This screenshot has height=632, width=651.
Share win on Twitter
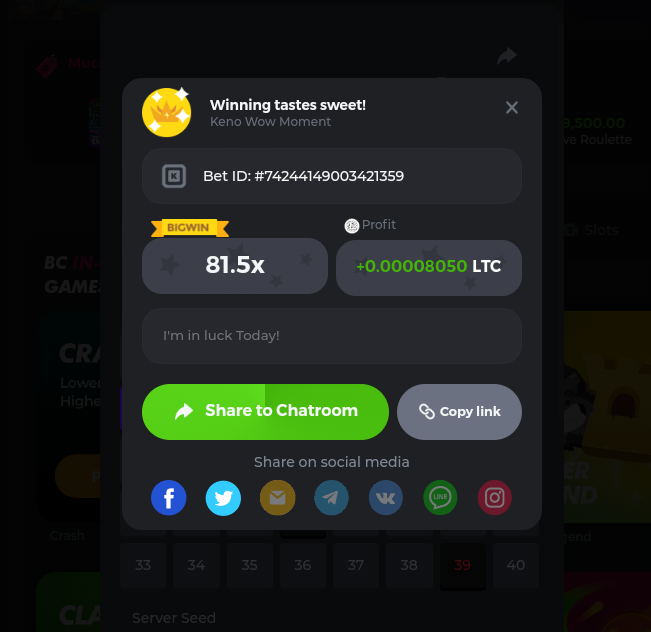pos(223,497)
